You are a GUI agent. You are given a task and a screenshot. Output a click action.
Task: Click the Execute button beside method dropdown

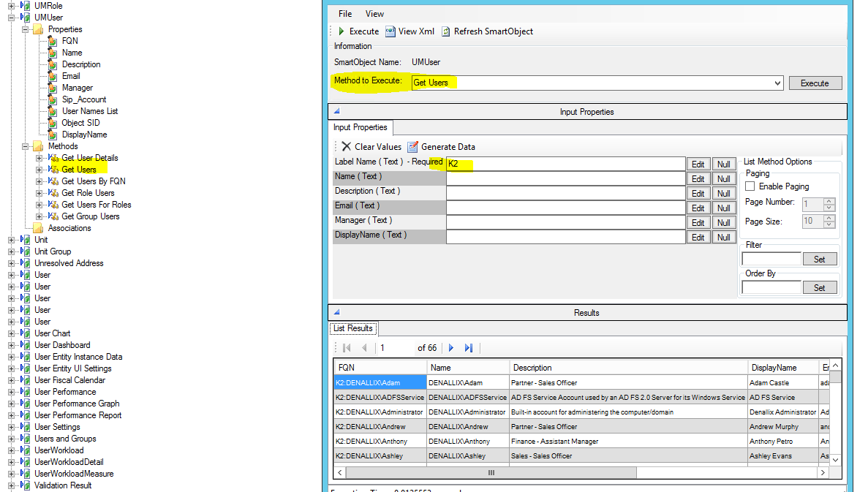click(x=815, y=83)
